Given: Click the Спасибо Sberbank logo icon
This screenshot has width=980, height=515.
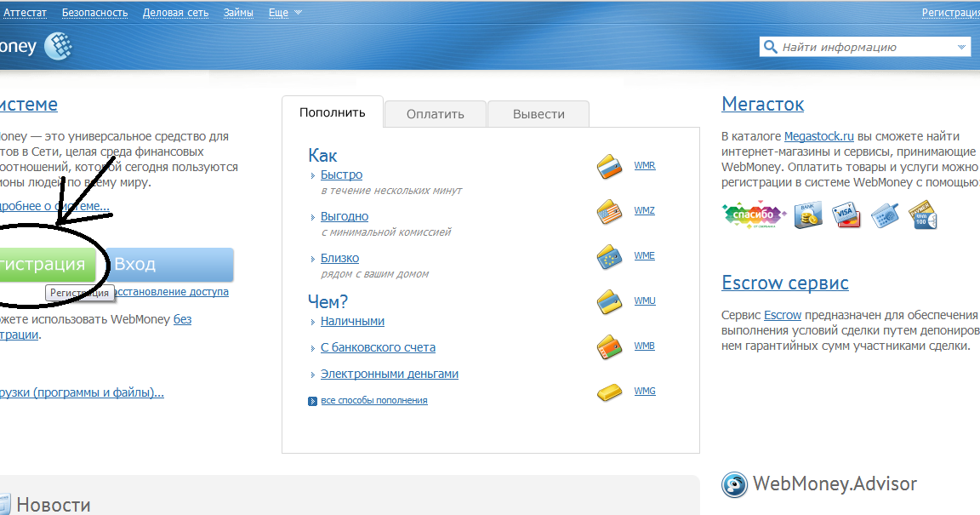Looking at the screenshot, I should 754,215.
